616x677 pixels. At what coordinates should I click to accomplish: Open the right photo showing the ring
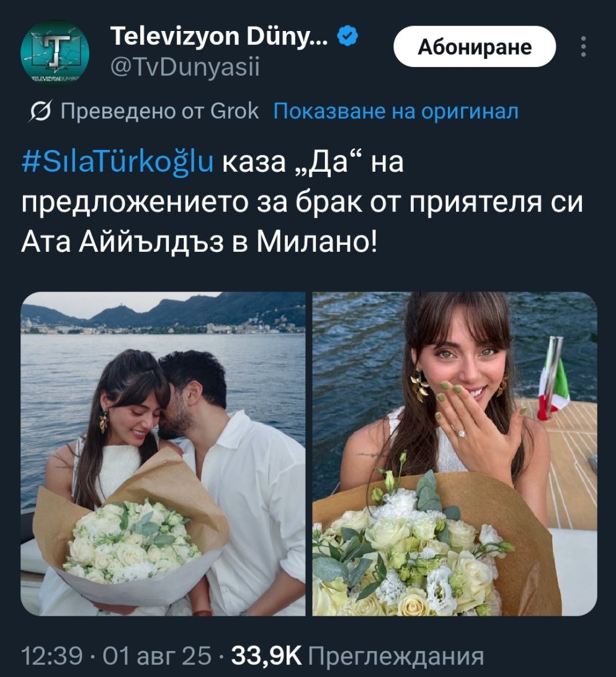(x=455, y=453)
